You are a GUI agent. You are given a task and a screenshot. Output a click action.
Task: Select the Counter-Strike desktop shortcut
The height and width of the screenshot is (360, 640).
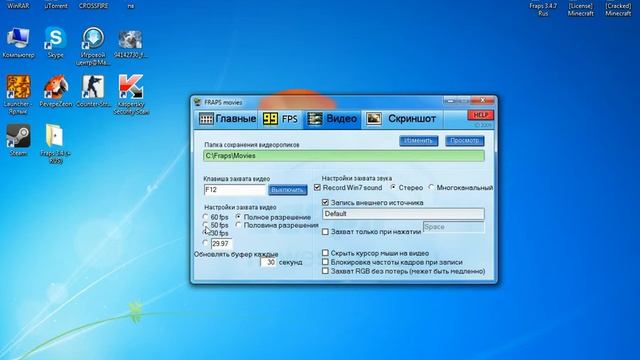click(x=93, y=91)
